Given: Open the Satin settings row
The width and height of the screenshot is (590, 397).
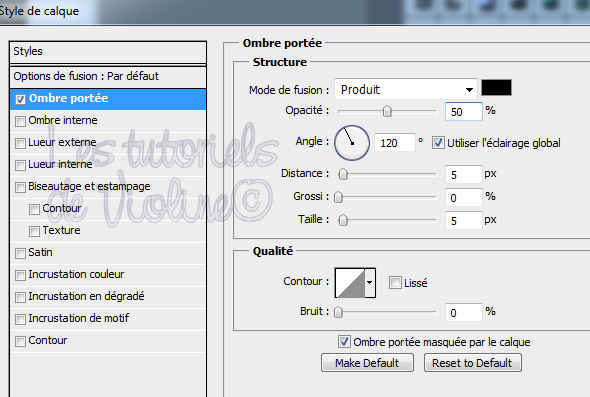Looking at the screenshot, I should point(108,253).
